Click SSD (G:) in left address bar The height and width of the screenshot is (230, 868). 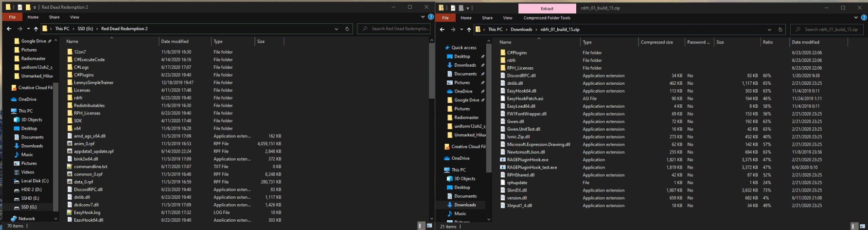(x=85, y=29)
